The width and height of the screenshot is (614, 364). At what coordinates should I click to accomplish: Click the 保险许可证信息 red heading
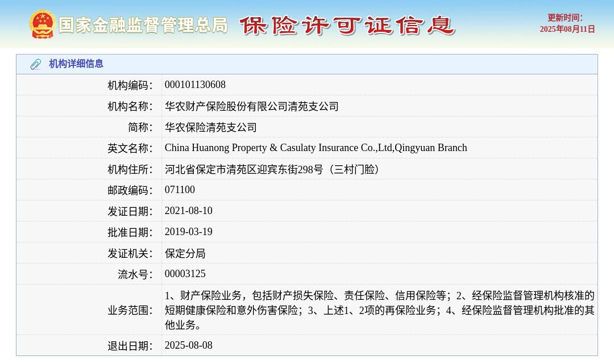pyautogui.click(x=347, y=26)
